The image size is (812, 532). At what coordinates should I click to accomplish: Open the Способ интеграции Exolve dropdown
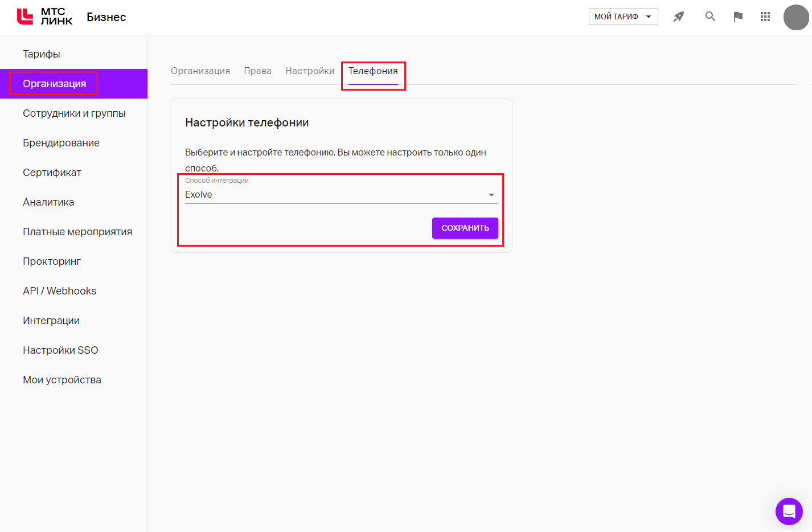point(342,195)
